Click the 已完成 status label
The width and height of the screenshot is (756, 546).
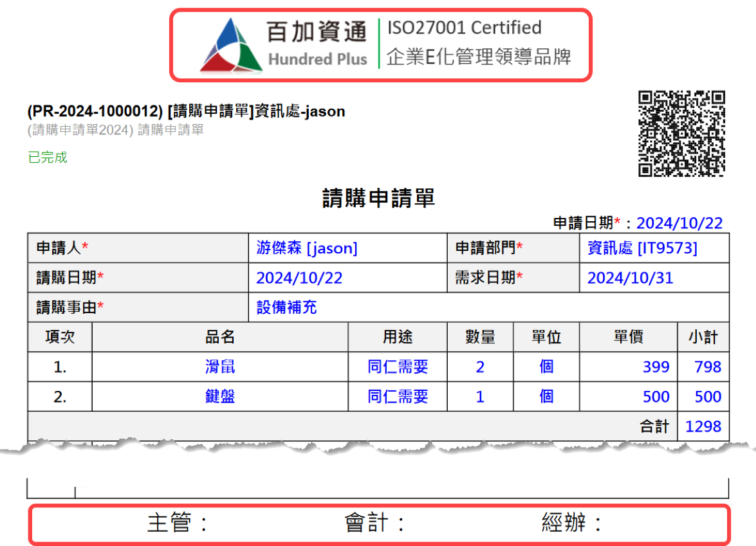click(47, 157)
